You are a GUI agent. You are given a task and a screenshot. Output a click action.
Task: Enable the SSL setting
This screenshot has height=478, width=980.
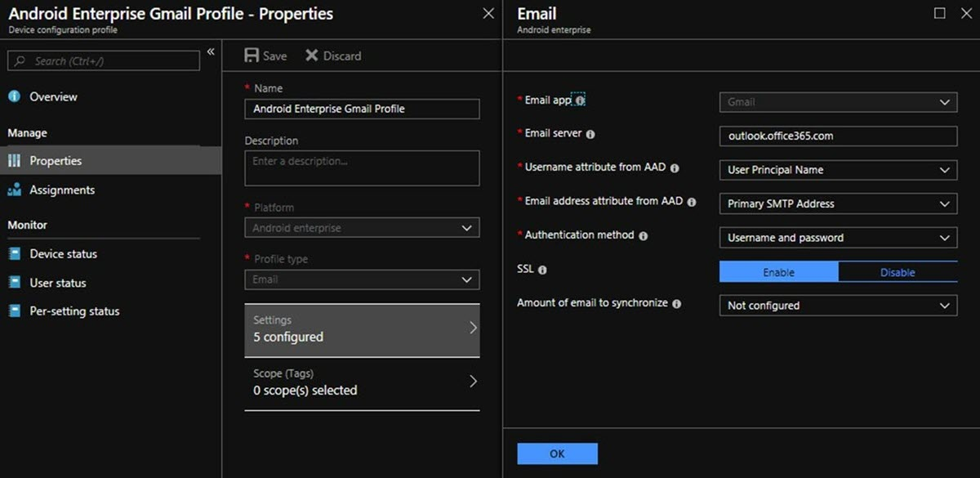(778, 272)
